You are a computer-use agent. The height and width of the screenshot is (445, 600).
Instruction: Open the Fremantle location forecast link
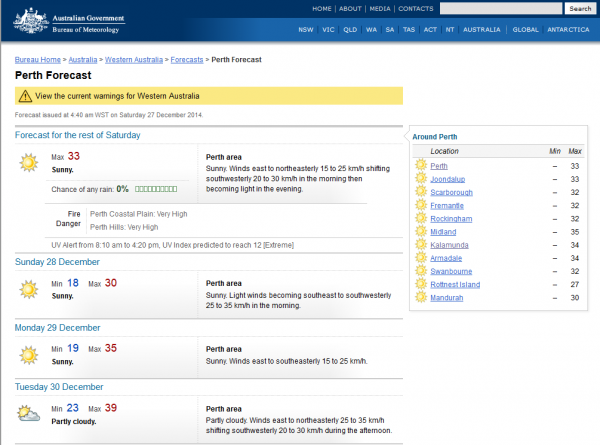tap(447, 205)
